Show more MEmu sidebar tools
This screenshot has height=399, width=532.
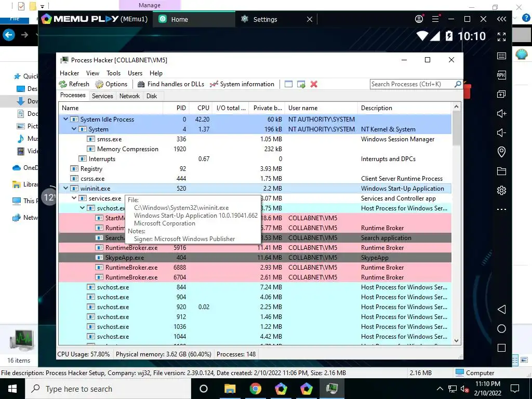tap(501, 209)
